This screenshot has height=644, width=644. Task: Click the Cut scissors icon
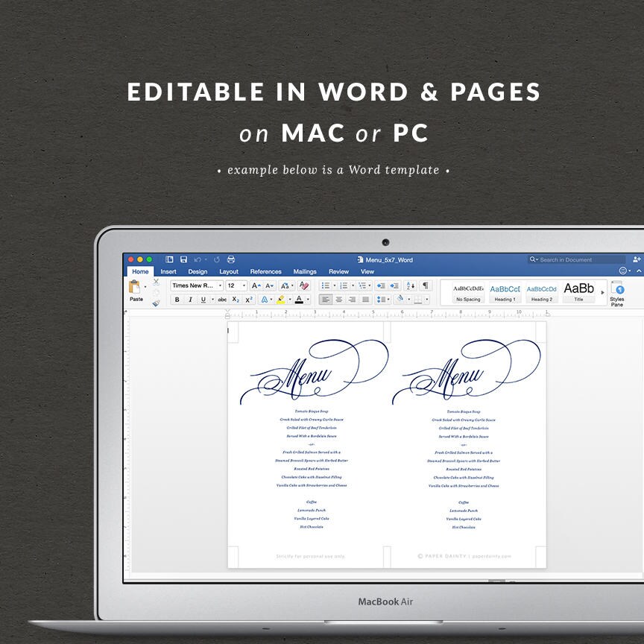[156, 282]
